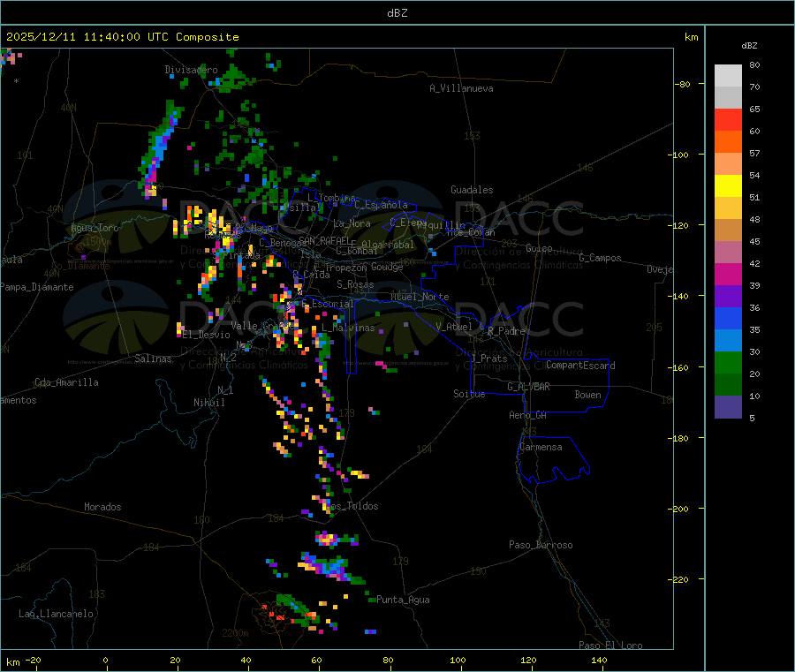Viewport: 795px width, 672px height.
Task: Select the dark orange 57-60 dBZ swatch
Action: point(728,141)
